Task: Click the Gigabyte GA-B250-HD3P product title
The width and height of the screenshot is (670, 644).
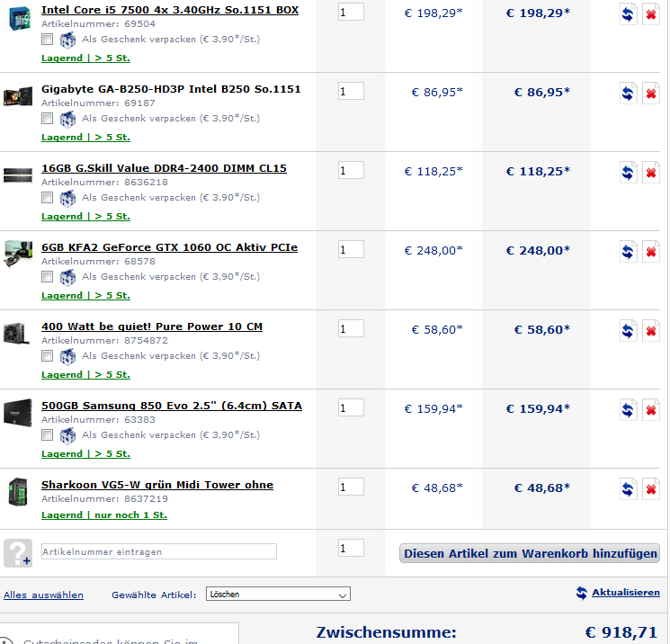Action: point(171,89)
